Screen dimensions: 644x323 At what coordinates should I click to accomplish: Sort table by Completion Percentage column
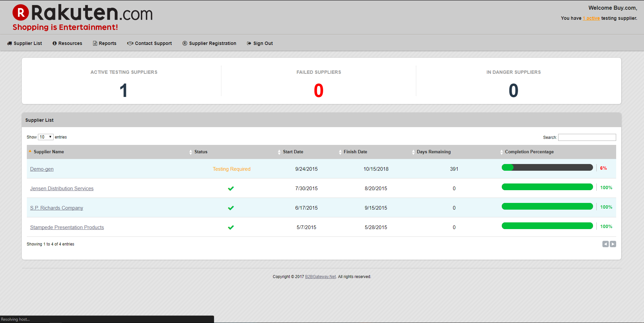557,152
